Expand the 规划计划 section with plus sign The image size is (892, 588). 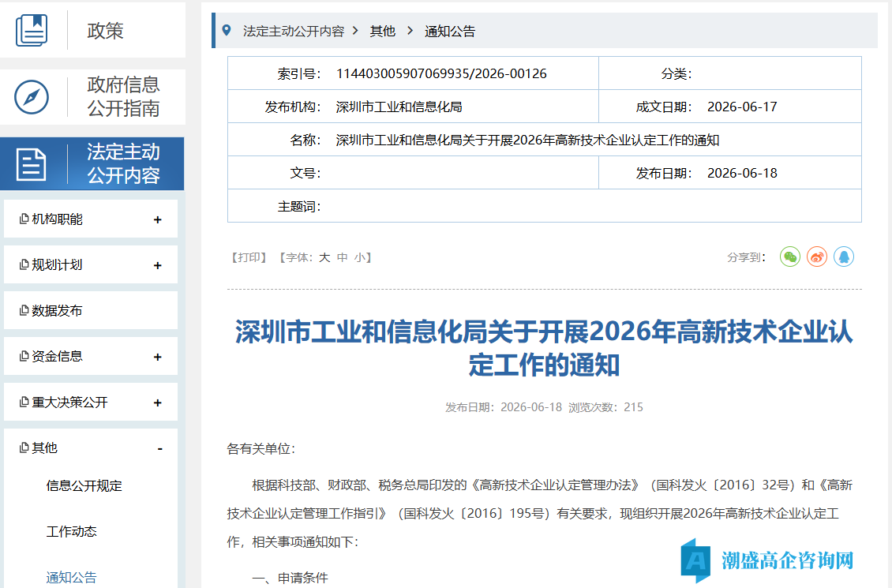pos(158,265)
